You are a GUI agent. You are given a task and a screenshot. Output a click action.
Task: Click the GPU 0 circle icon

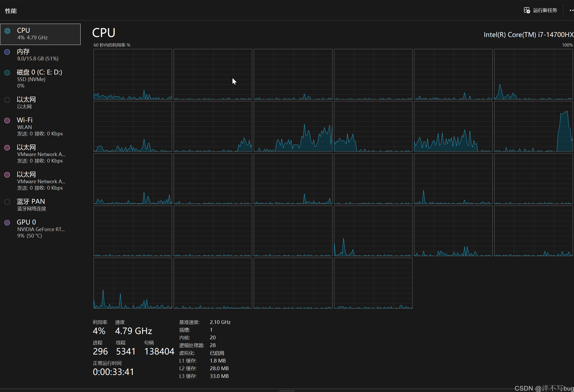click(7, 223)
